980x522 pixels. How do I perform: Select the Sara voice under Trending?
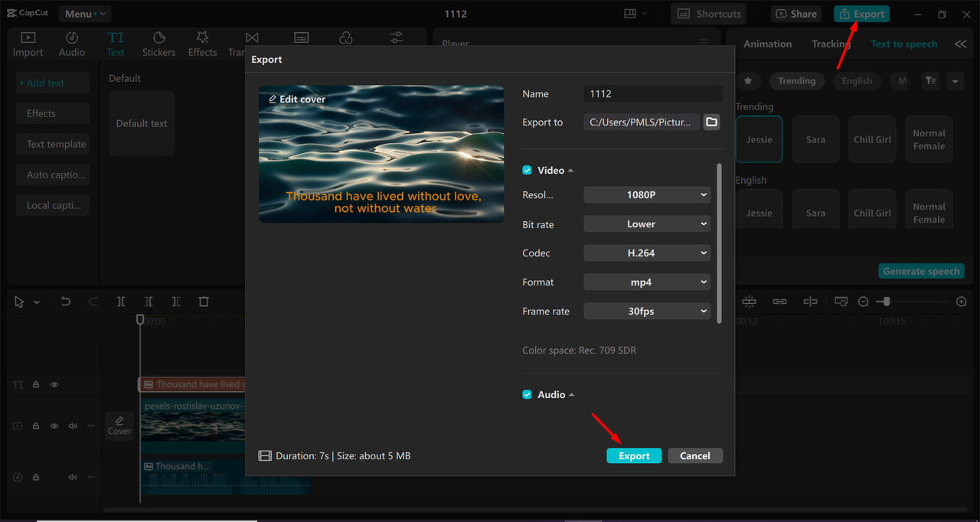tap(815, 139)
